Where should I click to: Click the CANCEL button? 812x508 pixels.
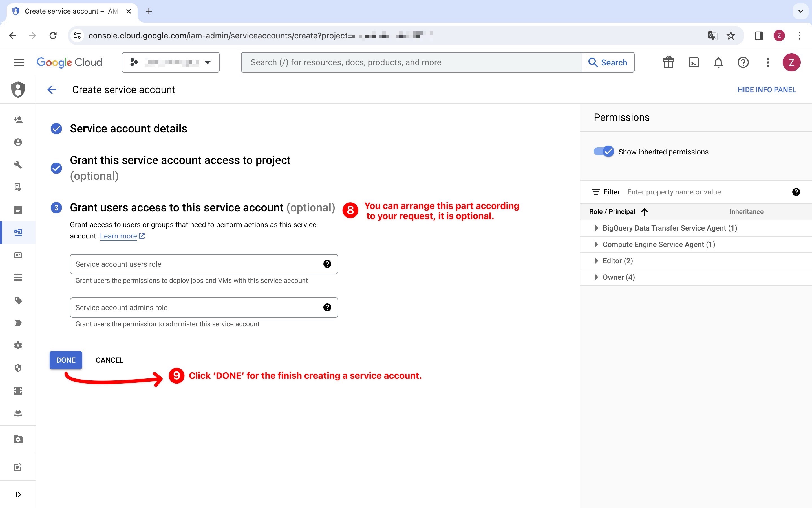click(x=109, y=360)
